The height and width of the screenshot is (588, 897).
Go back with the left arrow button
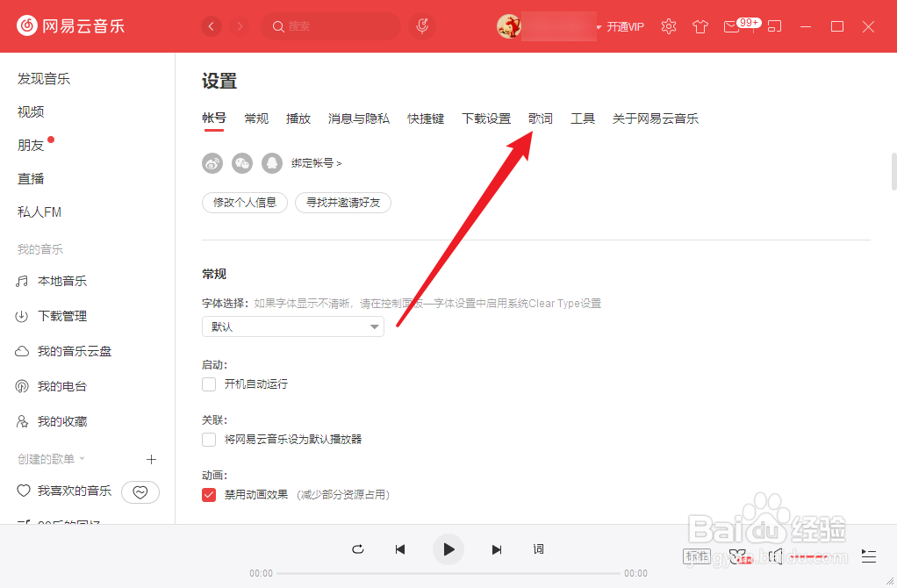pyautogui.click(x=212, y=26)
